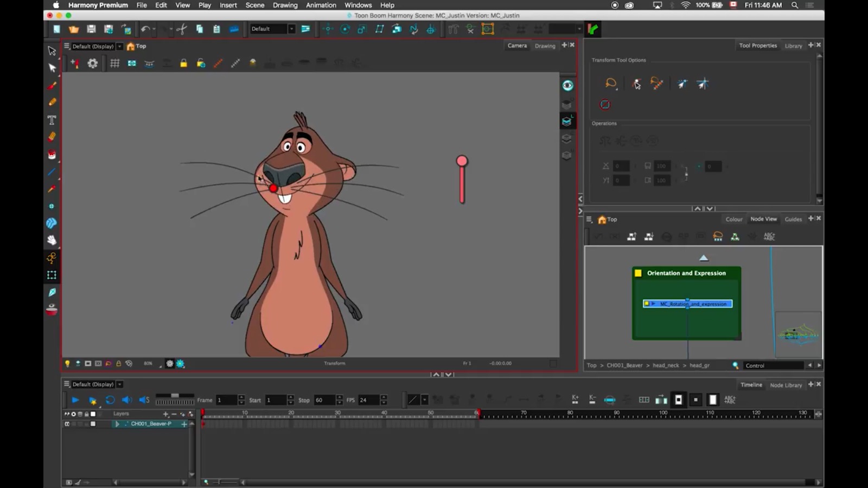Click the Undo arrow
The width and height of the screenshot is (868, 488).
tap(145, 29)
